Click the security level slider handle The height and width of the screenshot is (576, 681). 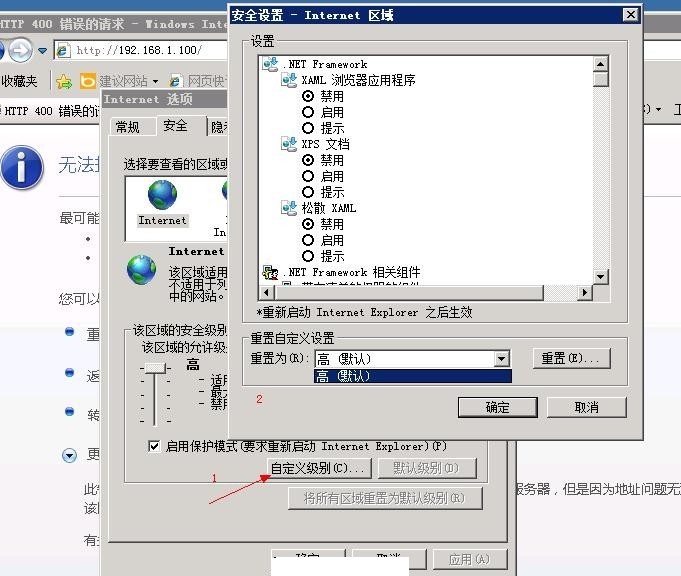point(154,368)
